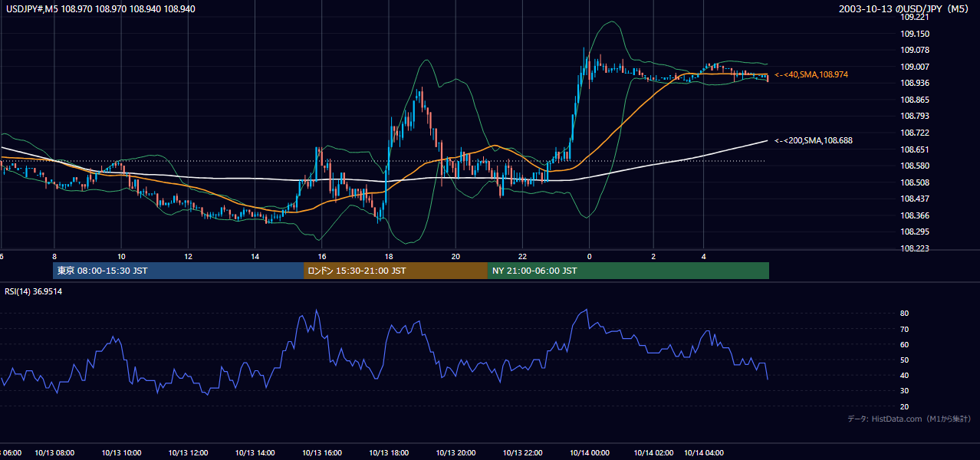Screen dimensions: 980x460
Task: Click price axis label 109.078
Action: [915, 50]
